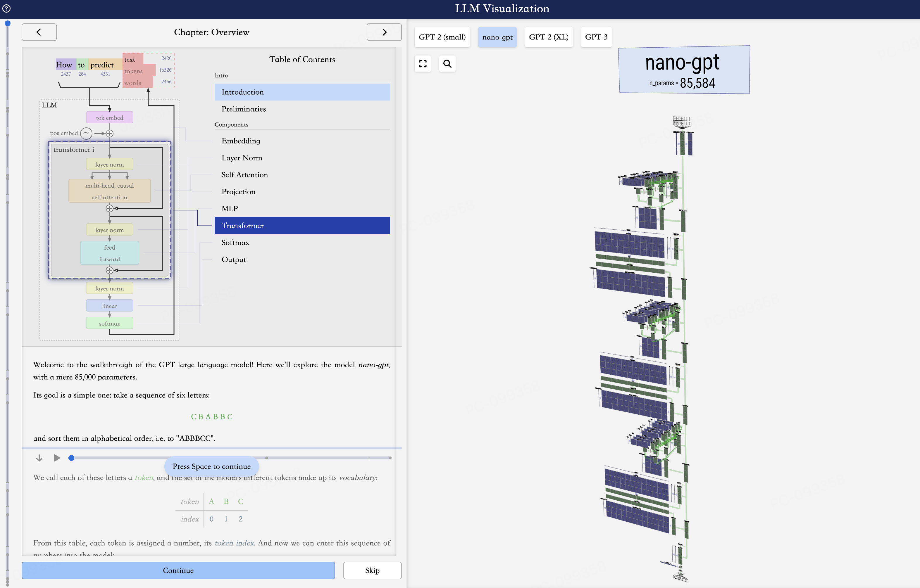920x588 pixels.
Task: Switch to the GPT-2 (XL) model
Action: point(548,37)
